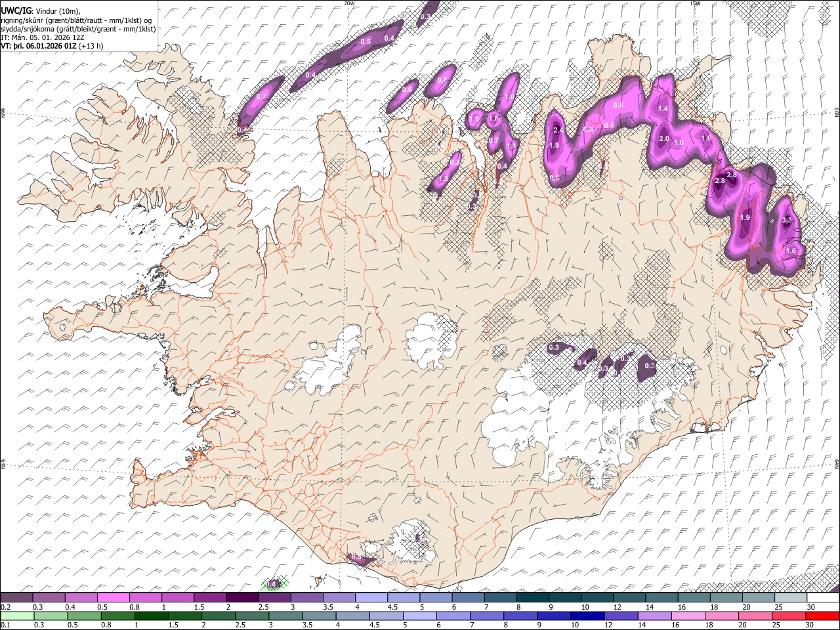The height and width of the screenshot is (630, 840).
Task: Click the '2.0' precipitation value on the map
Action: [x=663, y=139]
